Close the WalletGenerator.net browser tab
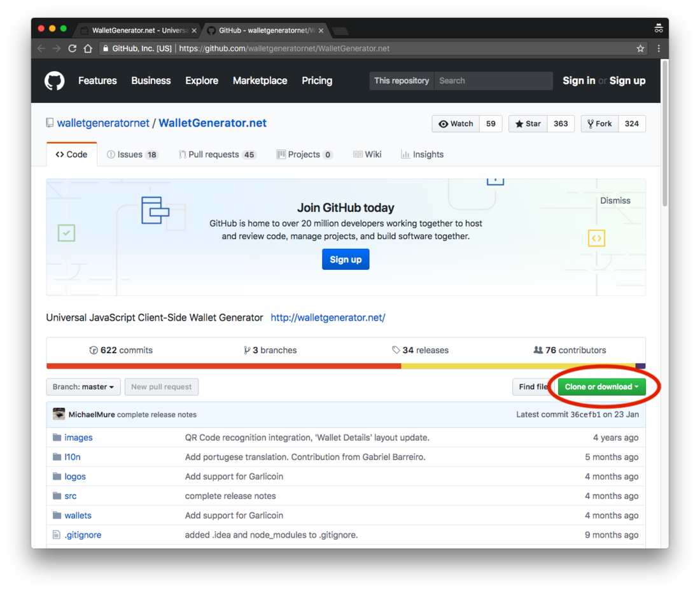Image resolution: width=700 pixels, height=593 pixels. pyautogui.click(x=193, y=31)
